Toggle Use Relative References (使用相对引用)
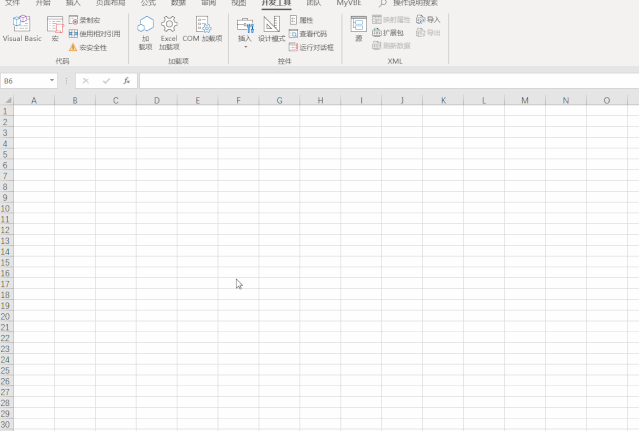Image resolution: width=639 pixels, height=431 pixels. 95,34
